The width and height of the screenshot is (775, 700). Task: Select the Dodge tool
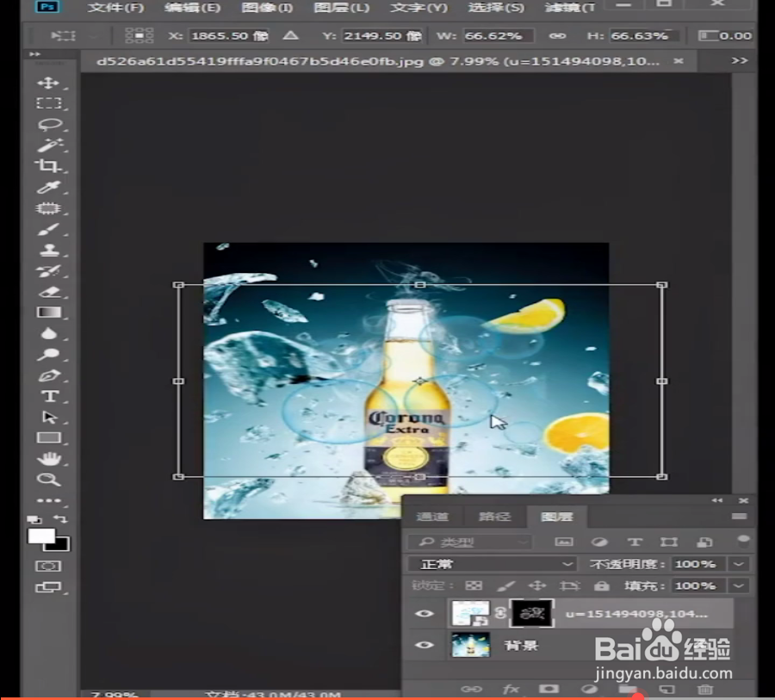48,355
